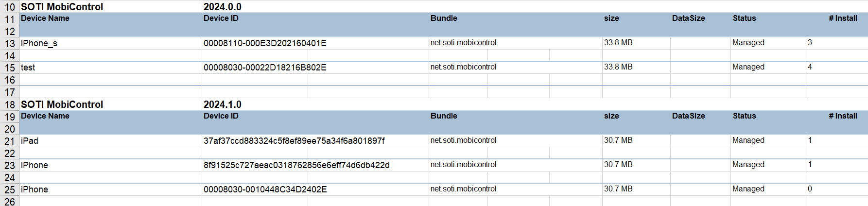Click the iPhone_s device name cell

[x=111, y=43]
